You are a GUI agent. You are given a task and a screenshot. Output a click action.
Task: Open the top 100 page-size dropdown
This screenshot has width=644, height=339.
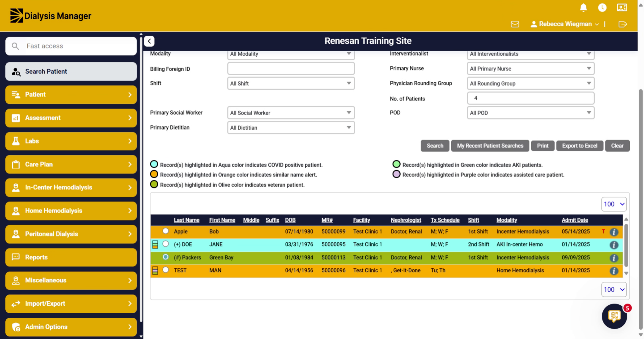pos(614,204)
